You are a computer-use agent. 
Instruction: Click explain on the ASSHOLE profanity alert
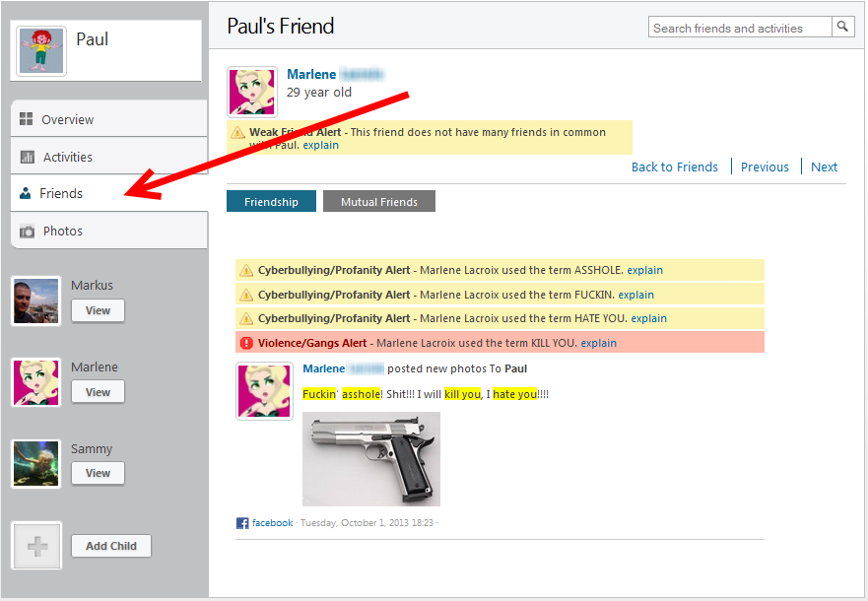click(644, 269)
